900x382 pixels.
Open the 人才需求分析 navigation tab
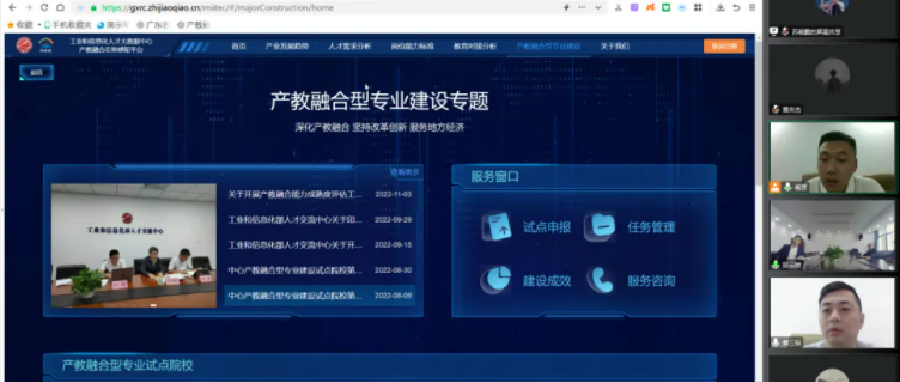pyautogui.click(x=350, y=46)
